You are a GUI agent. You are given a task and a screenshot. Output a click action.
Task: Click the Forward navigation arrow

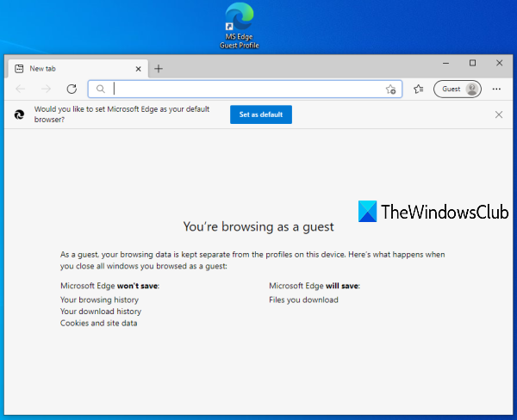(47, 89)
